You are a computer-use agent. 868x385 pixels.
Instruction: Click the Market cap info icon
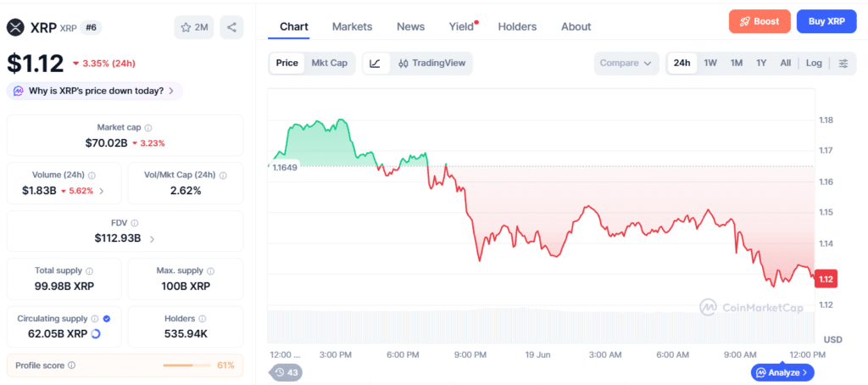[x=148, y=127]
